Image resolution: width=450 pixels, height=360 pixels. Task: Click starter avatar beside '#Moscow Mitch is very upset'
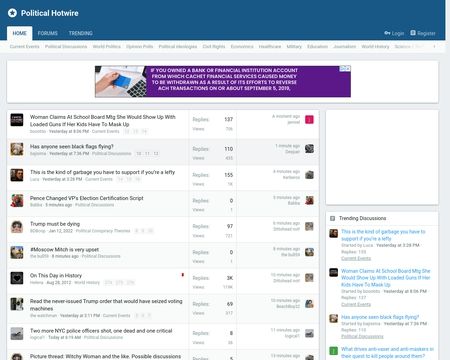(x=17, y=252)
